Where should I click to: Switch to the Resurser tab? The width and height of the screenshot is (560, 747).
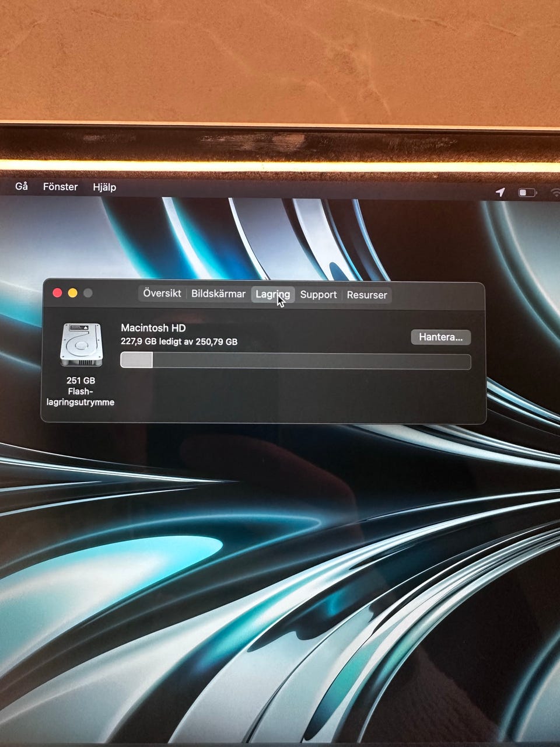pyautogui.click(x=367, y=295)
